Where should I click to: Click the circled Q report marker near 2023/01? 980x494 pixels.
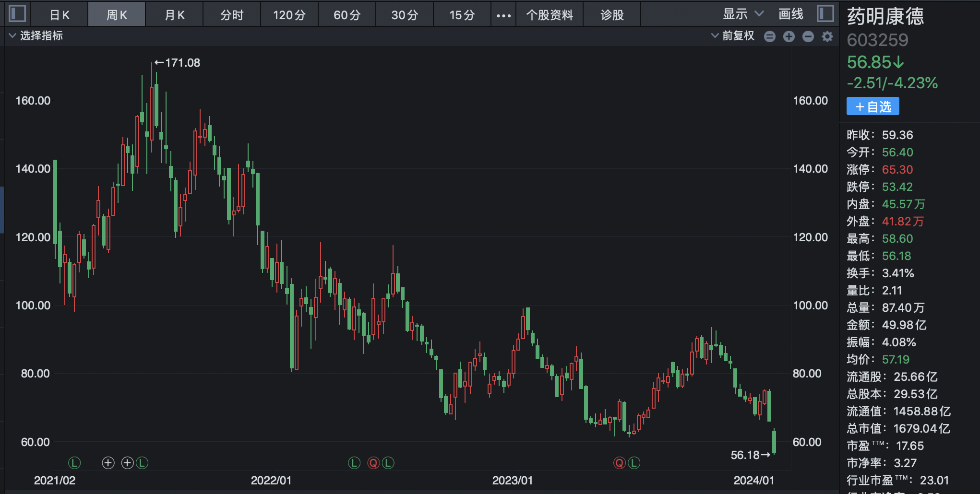pos(619,463)
